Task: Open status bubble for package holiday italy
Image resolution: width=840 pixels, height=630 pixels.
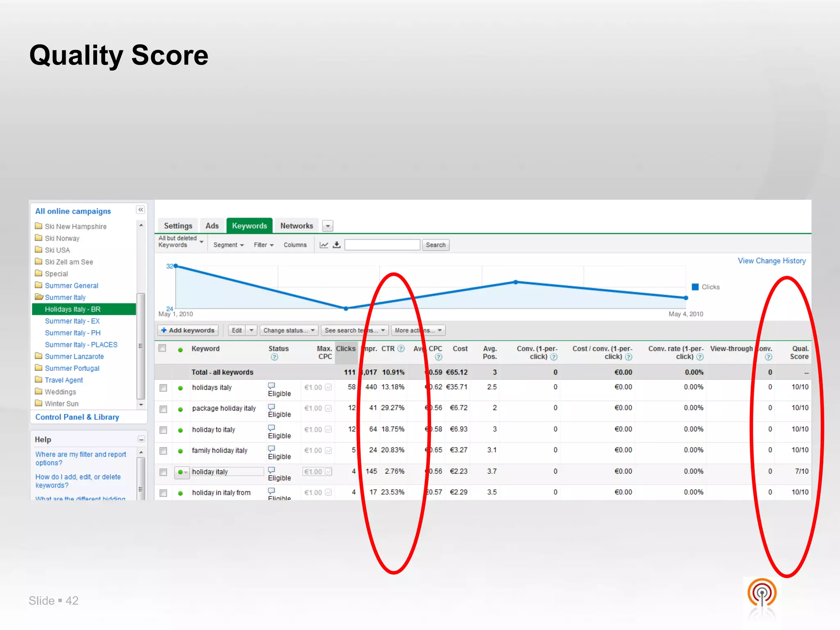Action: pos(272,407)
